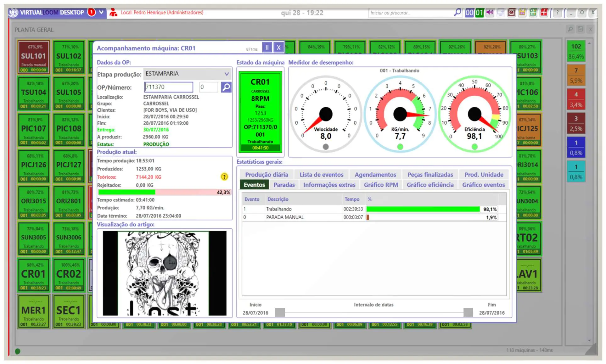Open the Virtual Loom Desktop menu chevron
Image resolution: width=606 pixels, height=364 pixels.
[x=101, y=12]
